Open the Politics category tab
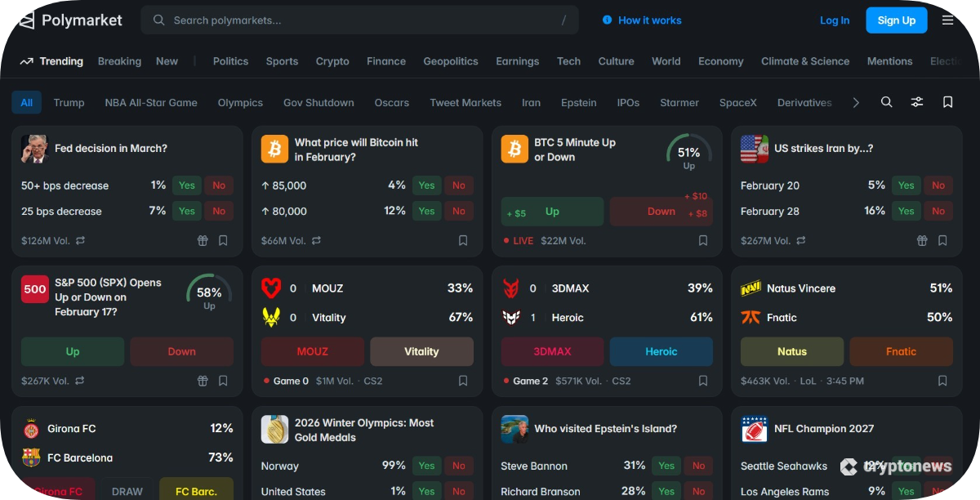The height and width of the screenshot is (500, 980). click(x=230, y=61)
